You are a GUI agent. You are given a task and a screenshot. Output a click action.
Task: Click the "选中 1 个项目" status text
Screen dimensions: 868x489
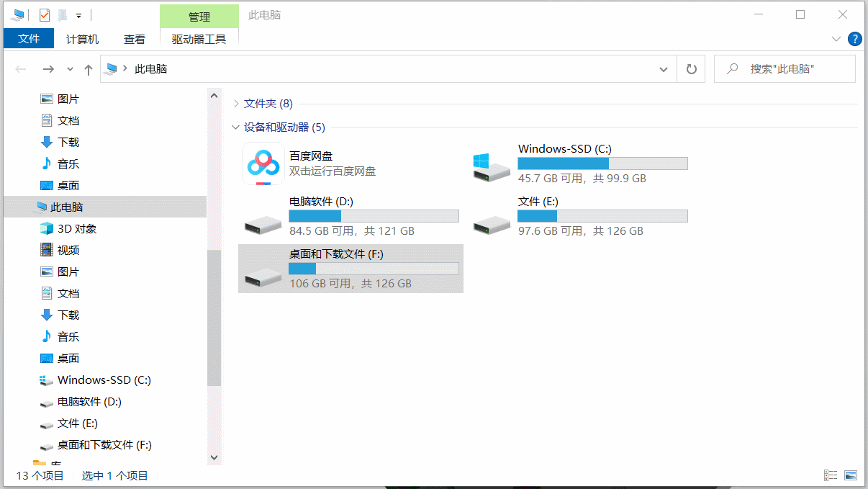coord(115,475)
